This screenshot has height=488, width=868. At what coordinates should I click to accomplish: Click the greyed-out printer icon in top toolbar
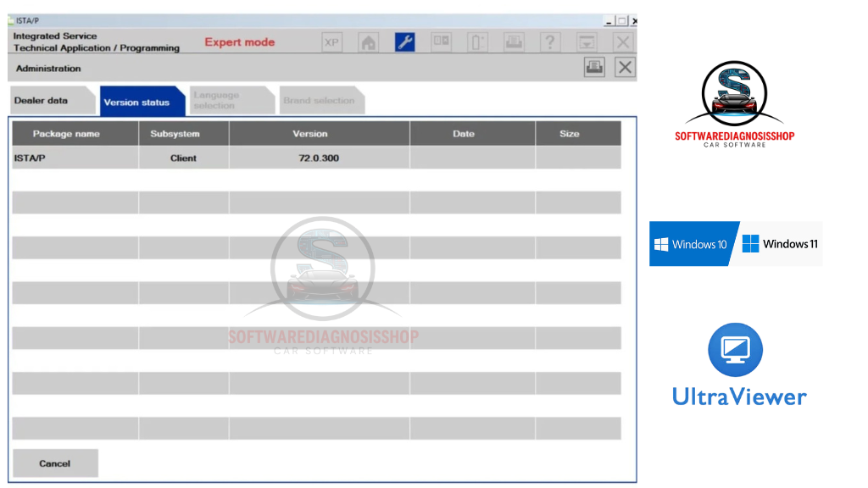(514, 42)
